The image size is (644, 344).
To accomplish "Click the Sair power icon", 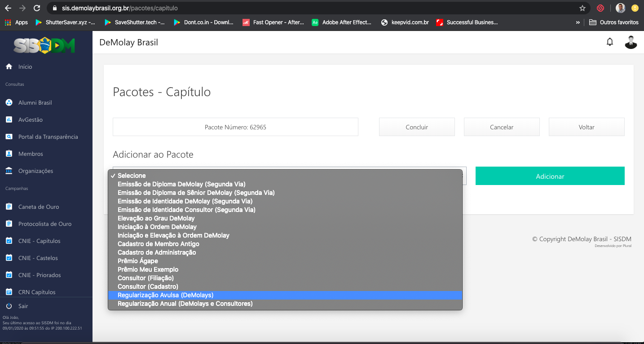I will [9, 306].
